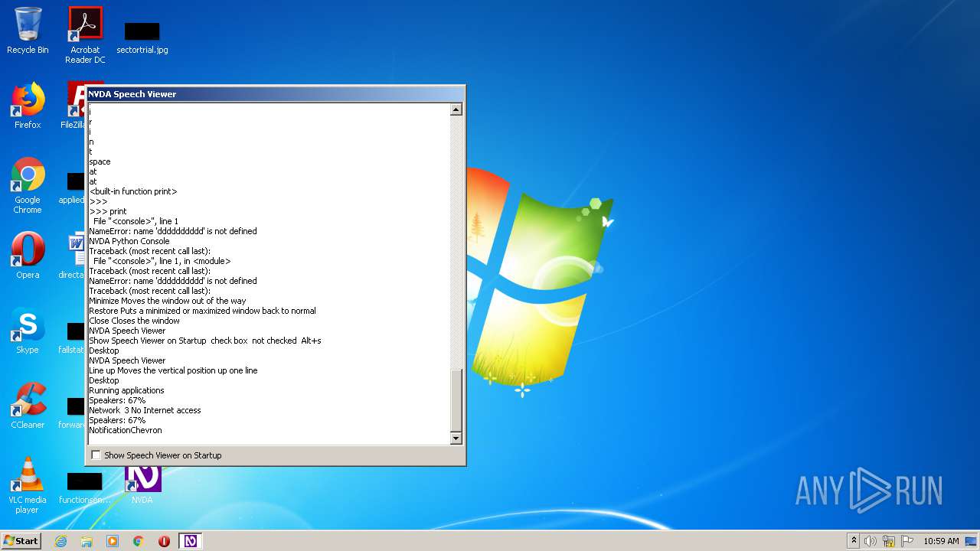Enable Show Speech Viewer on Startup checkbox

pyautogui.click(x=96, y=455)
